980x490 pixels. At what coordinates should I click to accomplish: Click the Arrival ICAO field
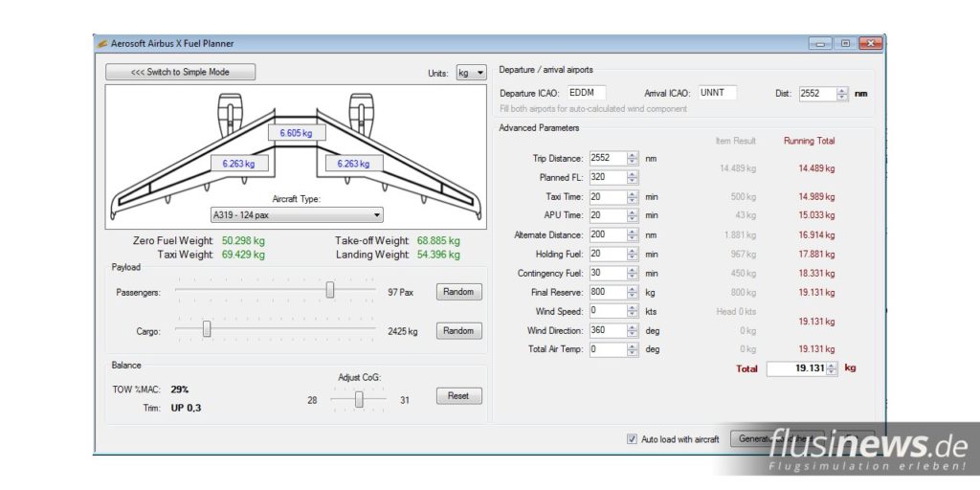tap(717, 94)
